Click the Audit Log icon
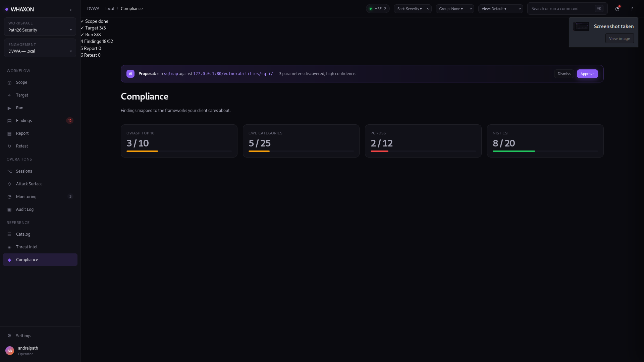644x362 pixels. (x=9, y=209)
